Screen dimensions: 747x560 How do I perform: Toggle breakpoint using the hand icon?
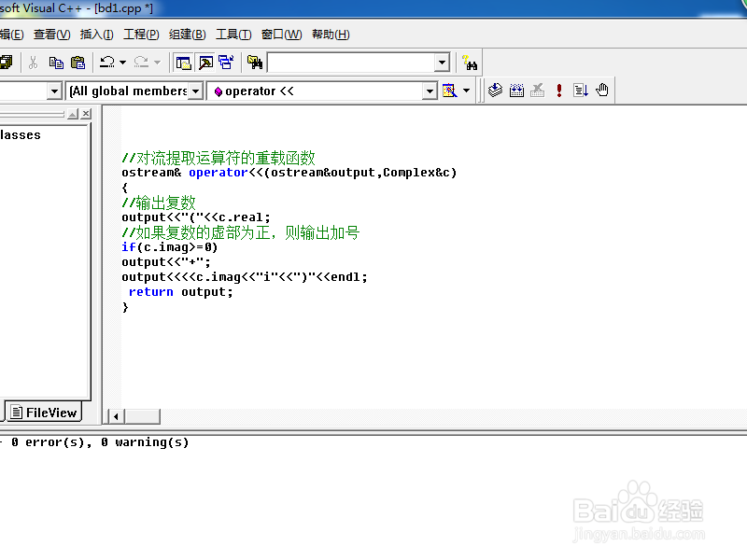[x=602, y=90]
